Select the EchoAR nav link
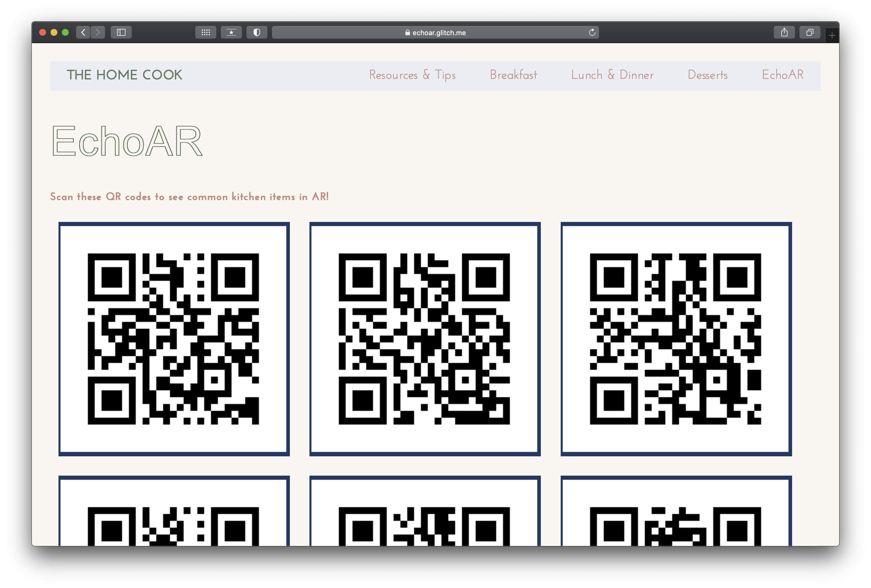The image size is (871, 588). (x=782, y=75)
